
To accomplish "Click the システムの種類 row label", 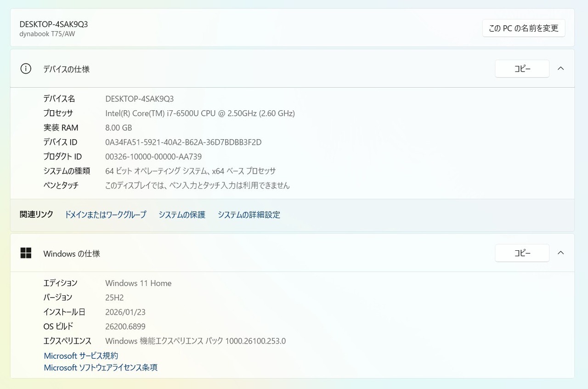I will pos(67,171).
